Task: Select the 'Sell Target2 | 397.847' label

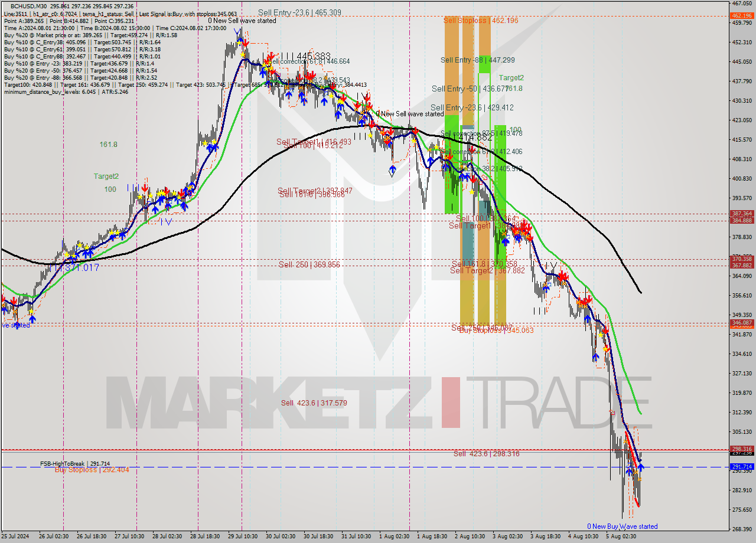Action: coord(315,191)
